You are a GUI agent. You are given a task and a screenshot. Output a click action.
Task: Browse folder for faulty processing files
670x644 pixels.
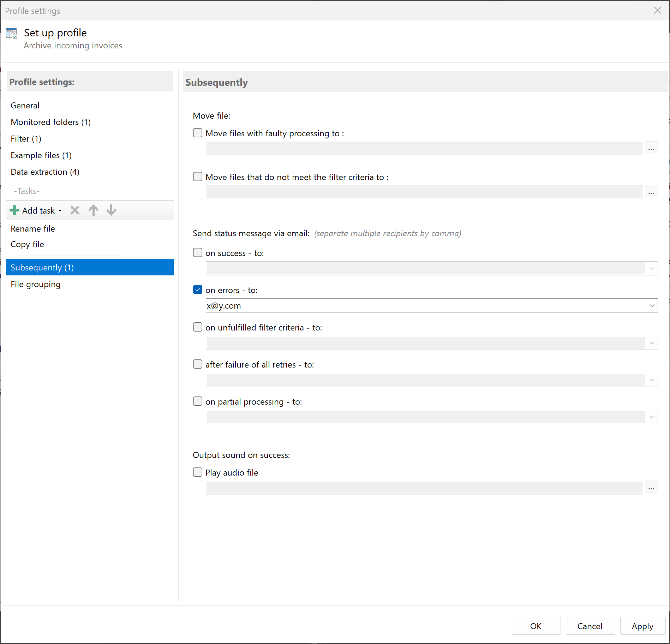pyautogui.click(x=651, y=148)
